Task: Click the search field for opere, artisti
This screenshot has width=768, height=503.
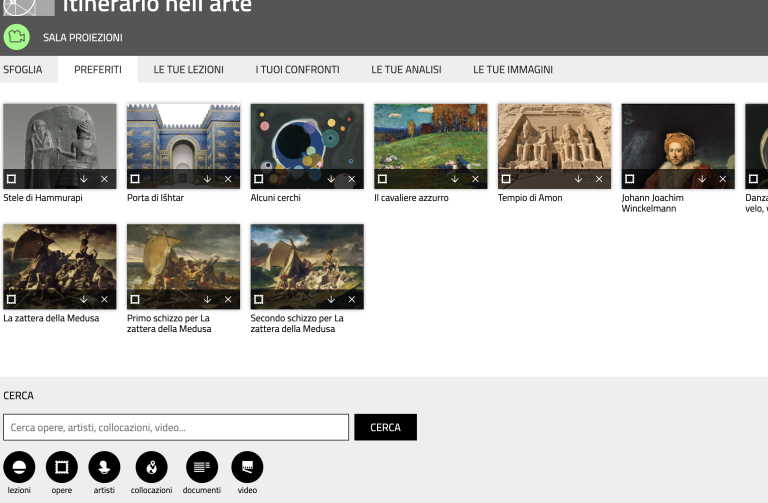Action: [x=176, y=427]
